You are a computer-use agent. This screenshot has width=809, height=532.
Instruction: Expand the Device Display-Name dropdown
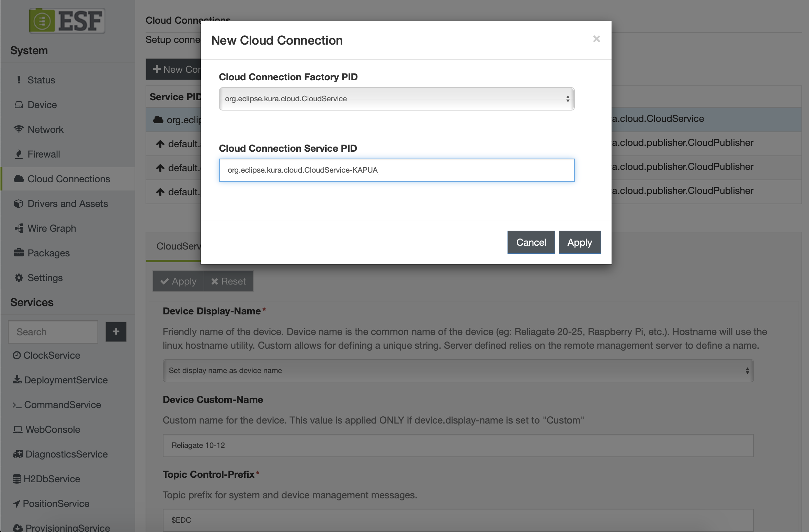point(458,371)
